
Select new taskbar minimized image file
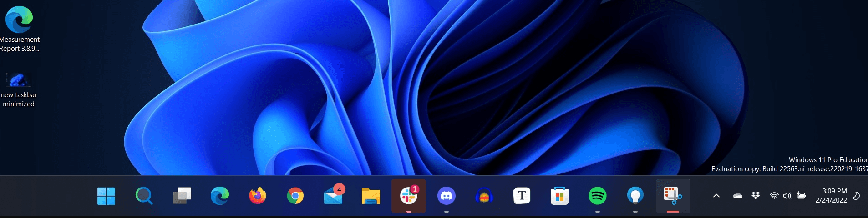(x=19, y=89)
